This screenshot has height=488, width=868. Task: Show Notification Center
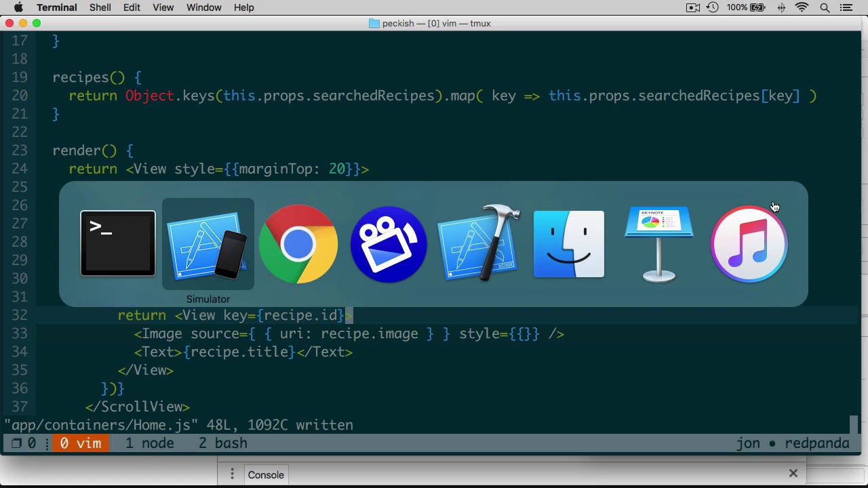[846, 7]
